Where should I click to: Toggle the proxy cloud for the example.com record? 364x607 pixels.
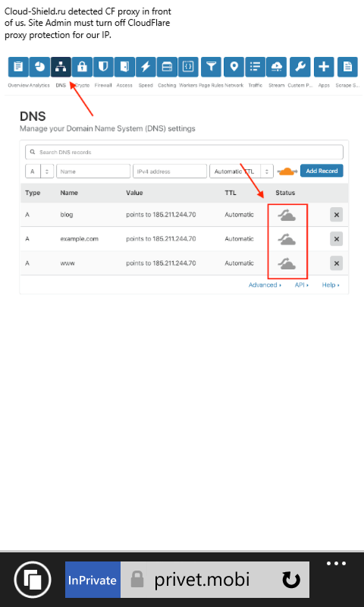[287, 239]
